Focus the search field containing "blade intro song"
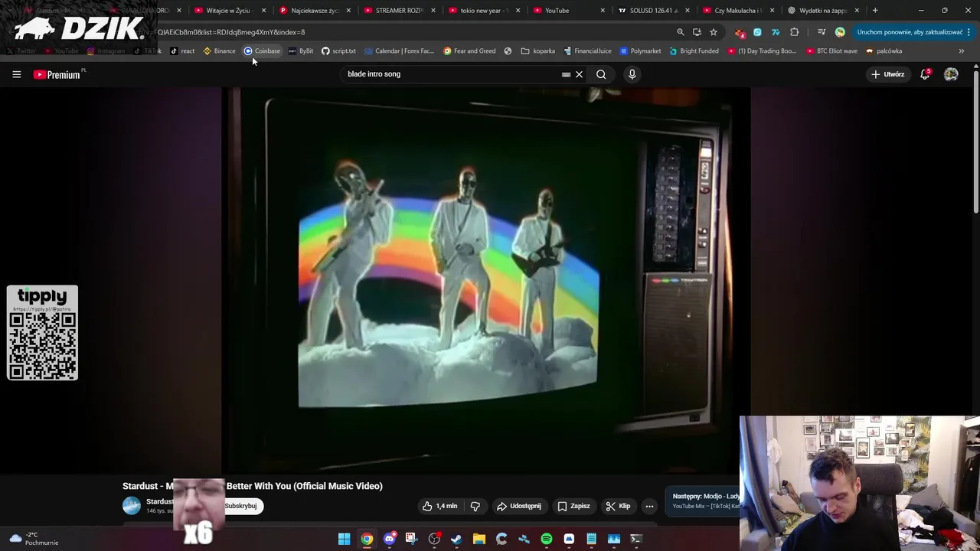This screenshot has width=980, height=551. coord(452,74)
